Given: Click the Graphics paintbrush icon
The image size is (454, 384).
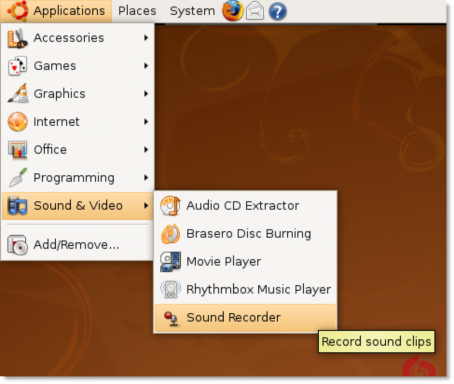Looking at the screenshot, I should pyautogui.click(x=18, y=94).
